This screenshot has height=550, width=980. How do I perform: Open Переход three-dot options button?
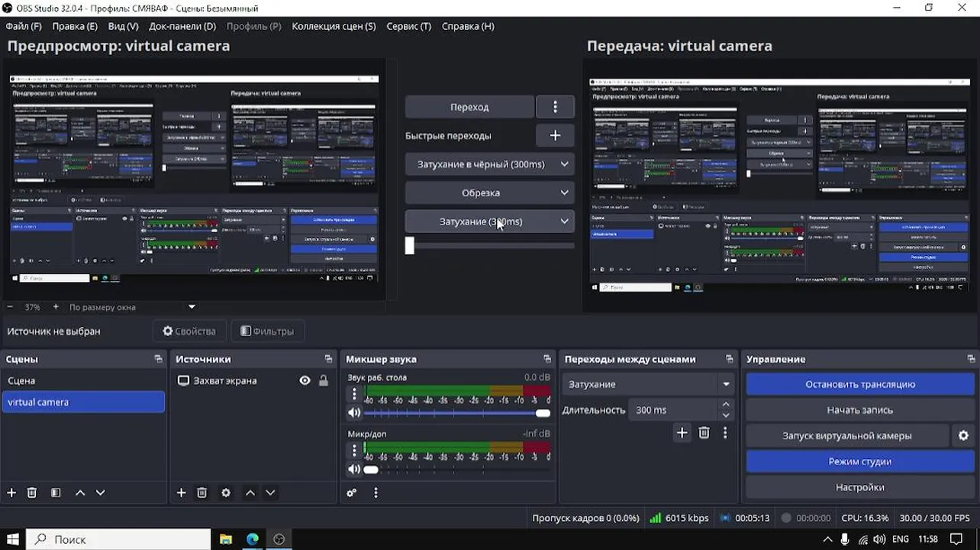coord(555,107)
